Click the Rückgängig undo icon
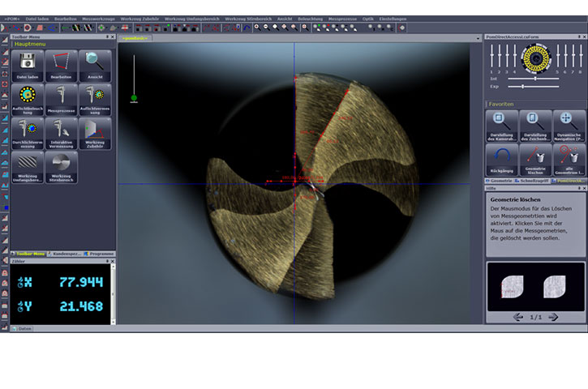Screen dimensions: 588x389 (501, 156)
